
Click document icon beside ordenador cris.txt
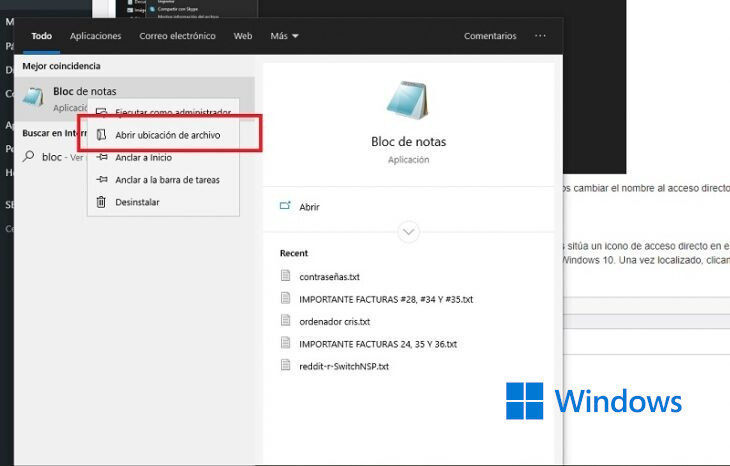[x=285, y=320]
